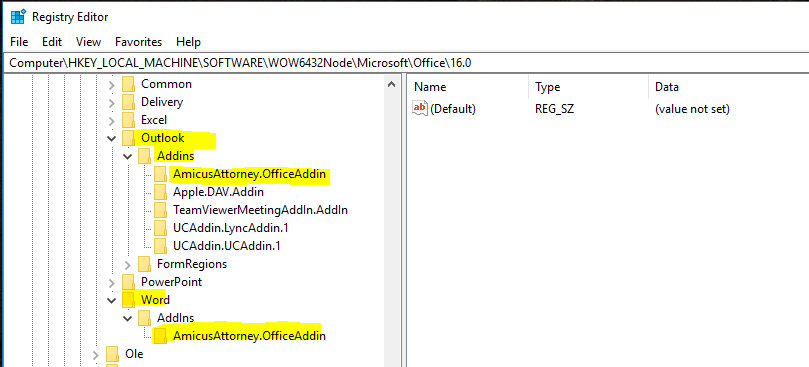Click the Apple.DAV.Addin folder icon
Screen dimensions: 809x367
pyautogui.click(x=160, y=193)
